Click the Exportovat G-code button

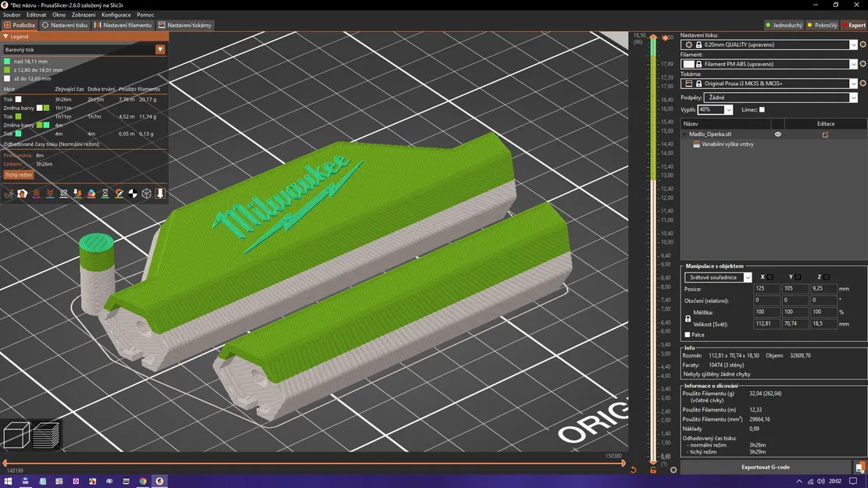766,467
